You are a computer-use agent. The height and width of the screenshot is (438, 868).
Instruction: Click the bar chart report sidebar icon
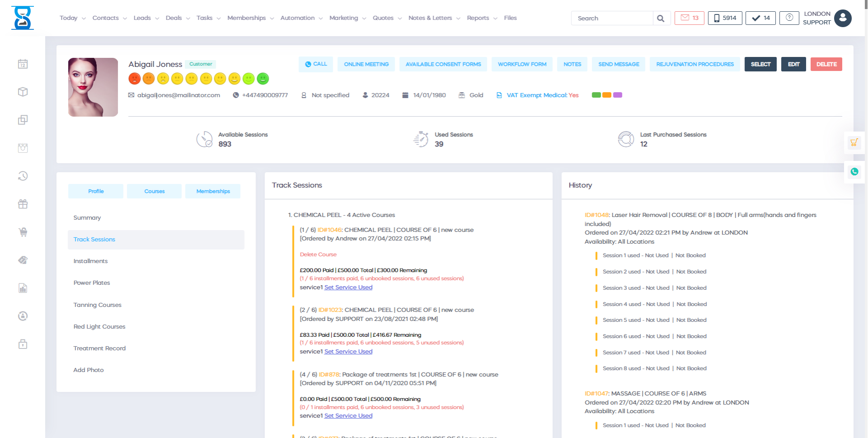(23, 288)
